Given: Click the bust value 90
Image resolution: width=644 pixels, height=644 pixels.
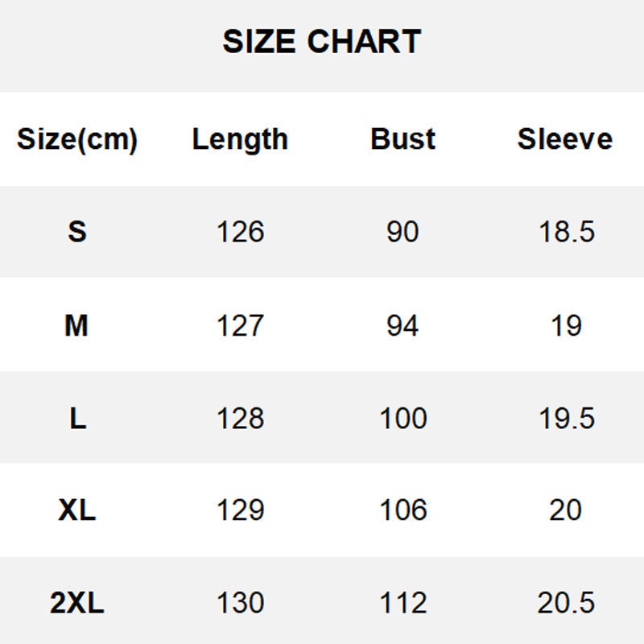Looking at the screenshot, I should coord(402,232).
